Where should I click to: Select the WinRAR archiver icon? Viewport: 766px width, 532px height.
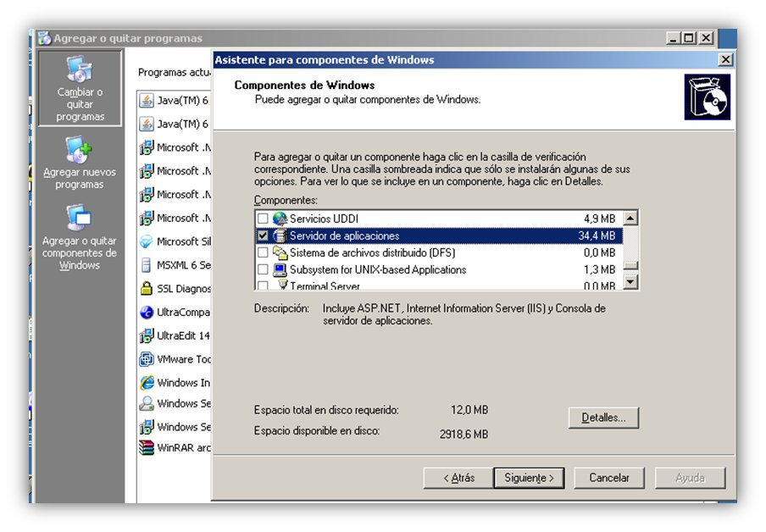[147, 447]
